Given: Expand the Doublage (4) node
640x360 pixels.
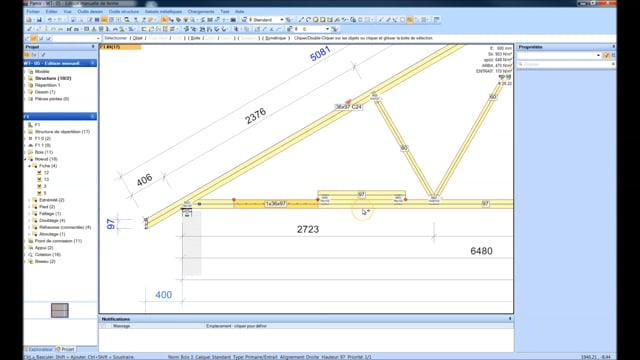Looking at the screenshot, I should [29, 220].
